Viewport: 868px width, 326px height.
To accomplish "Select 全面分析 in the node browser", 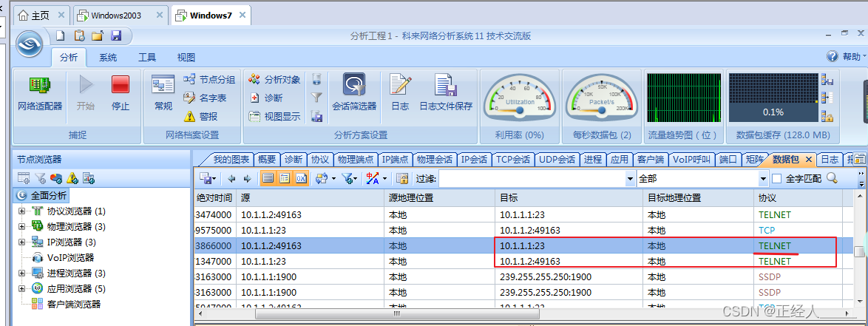I will point(43,195).
